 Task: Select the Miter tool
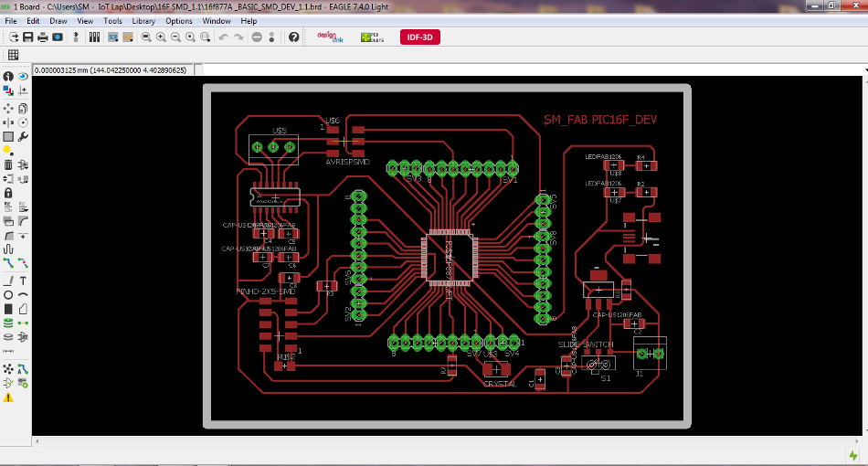[23, 221]
